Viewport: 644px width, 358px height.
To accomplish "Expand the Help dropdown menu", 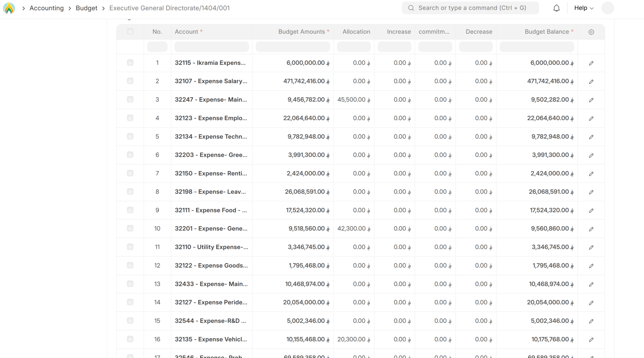I will [x=583, y=8].
